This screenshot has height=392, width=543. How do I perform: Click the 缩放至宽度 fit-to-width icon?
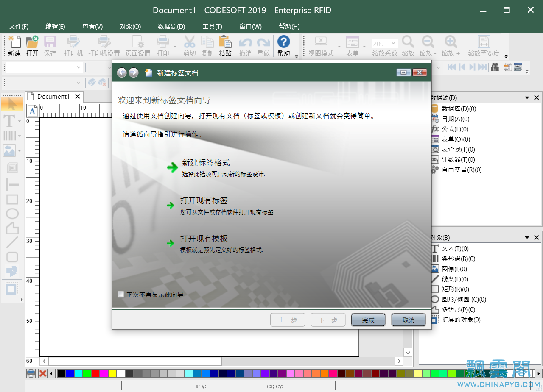484,46
